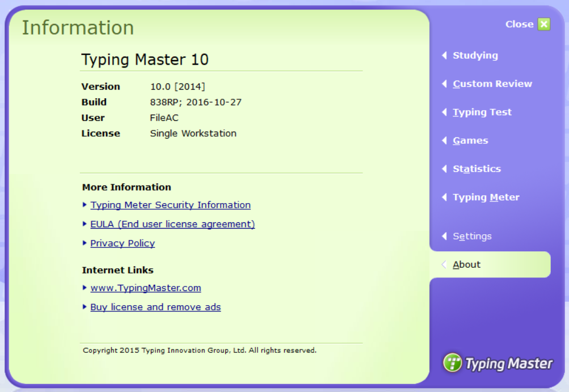Click bullet arrow before www.TypingMaster.com
569x392 pixels.
[85, 288]
